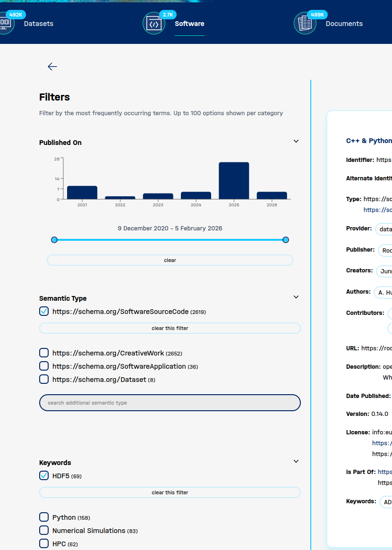This screenshot has height=550, width=392.
Task: Click the Software code brackets icon
Action: click(x=154, y=23)
